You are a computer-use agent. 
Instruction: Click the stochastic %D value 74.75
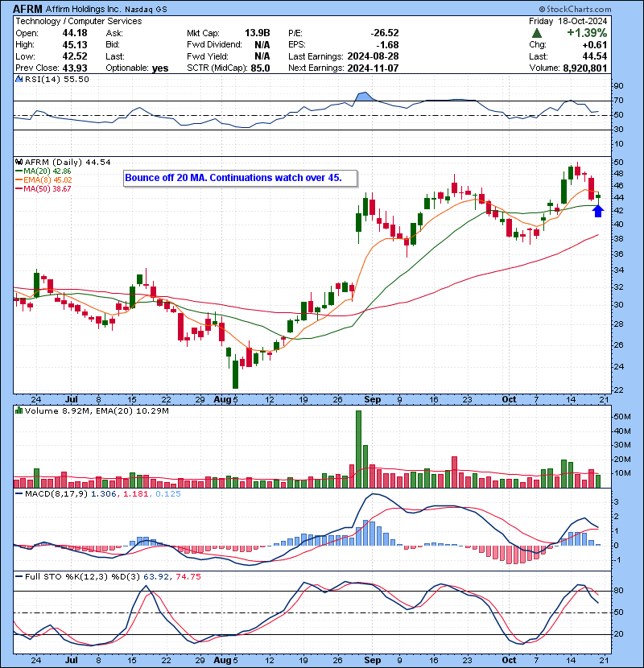(x=188, y=577)
